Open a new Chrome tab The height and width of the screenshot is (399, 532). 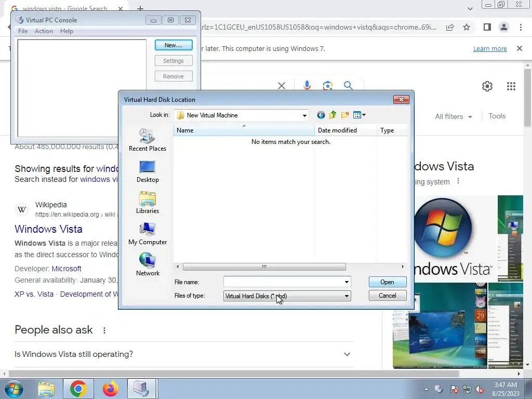coord(140,8)
